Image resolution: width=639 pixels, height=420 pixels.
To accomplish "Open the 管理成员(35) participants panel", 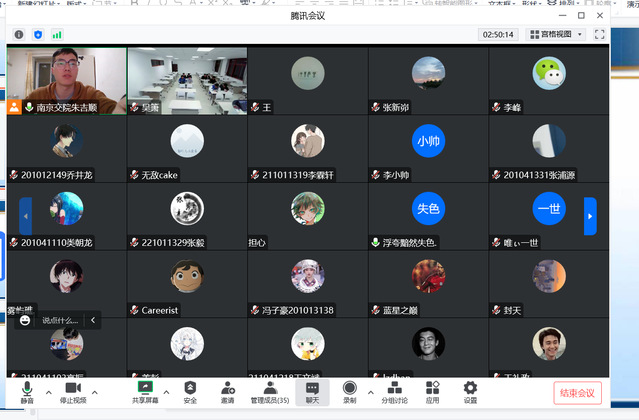I will click(x=269, y=392).
